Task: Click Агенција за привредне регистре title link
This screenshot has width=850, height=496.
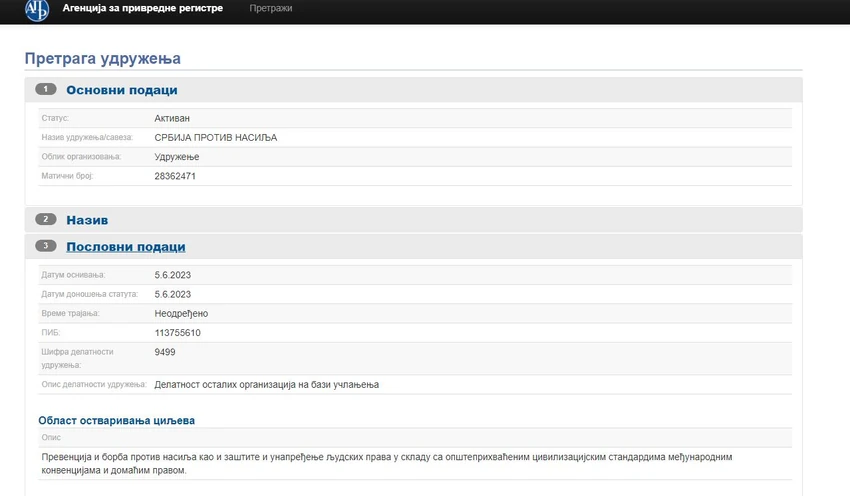Action: tap(143, 8)
